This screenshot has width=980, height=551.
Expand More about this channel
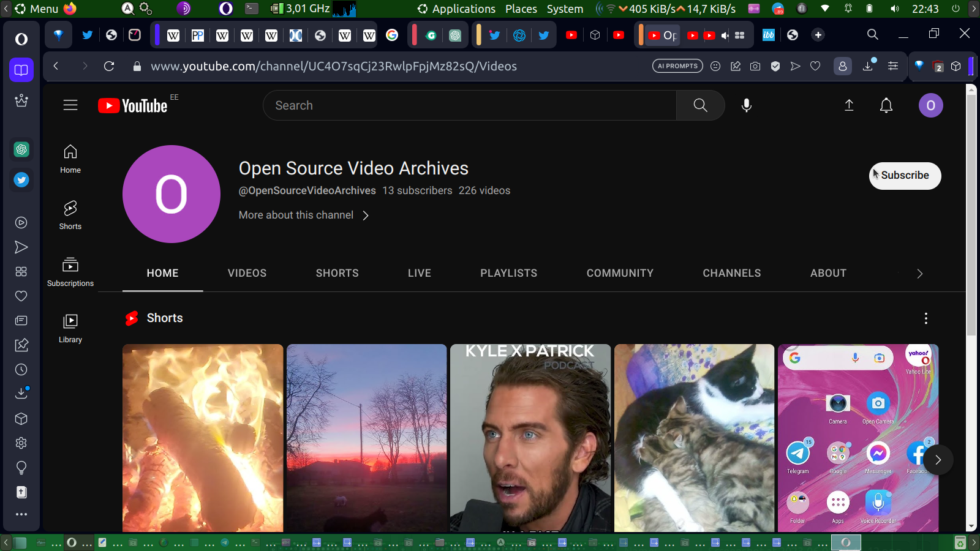303,216
